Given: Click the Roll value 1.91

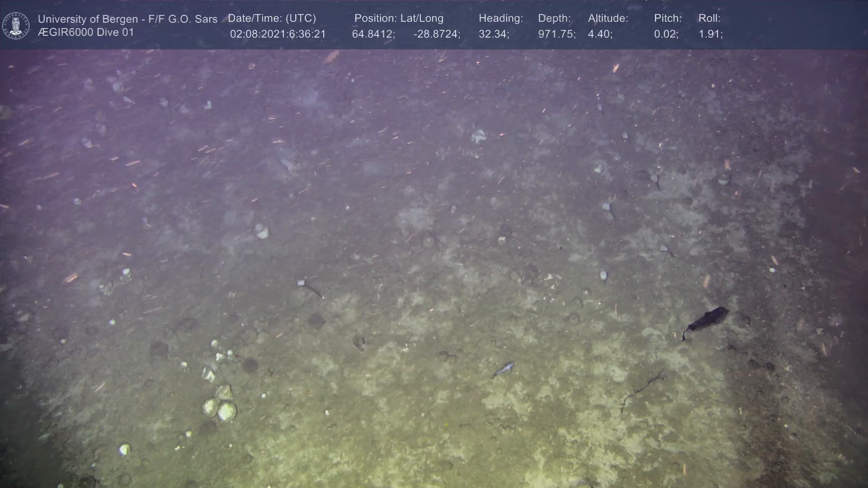Looking at the screenshot, I should (710, 34).
